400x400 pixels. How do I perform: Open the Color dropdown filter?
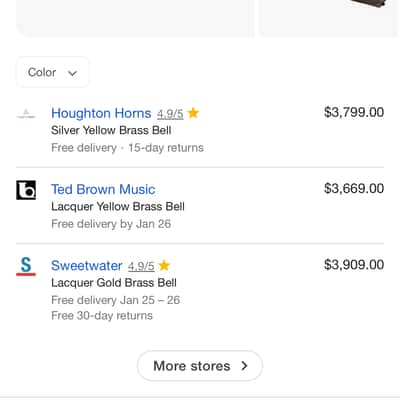[52, 72]
